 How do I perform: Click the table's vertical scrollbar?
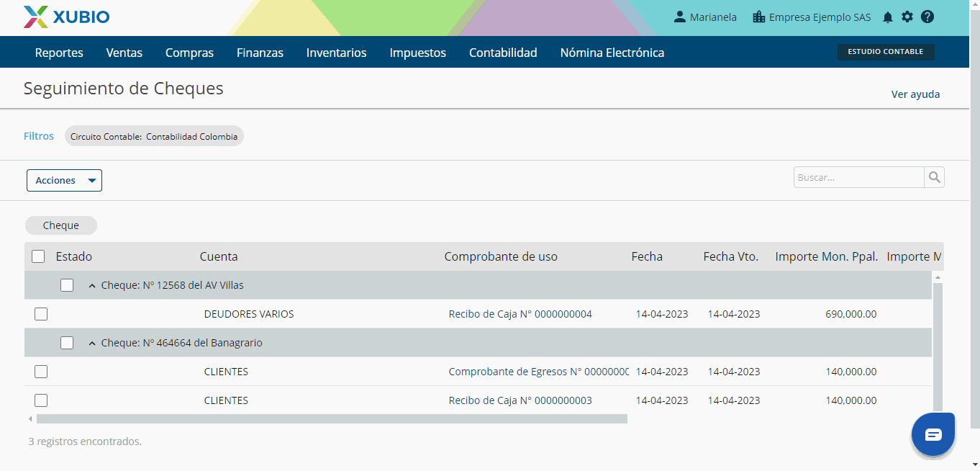point(937,347)
